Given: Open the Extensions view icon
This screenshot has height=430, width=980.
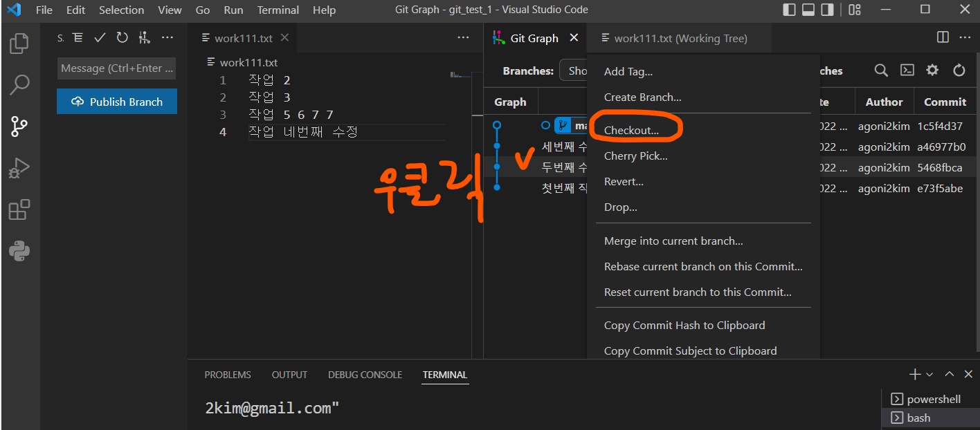Looking at the screenshot, I should [19, 209].
